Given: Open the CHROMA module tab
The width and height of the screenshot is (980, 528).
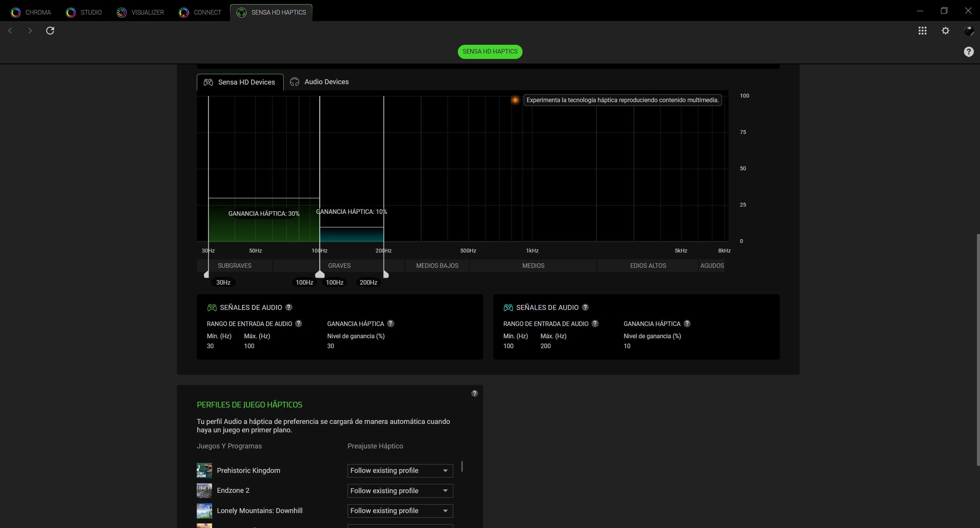Looking at the screenshot, I should click(31, 12).
